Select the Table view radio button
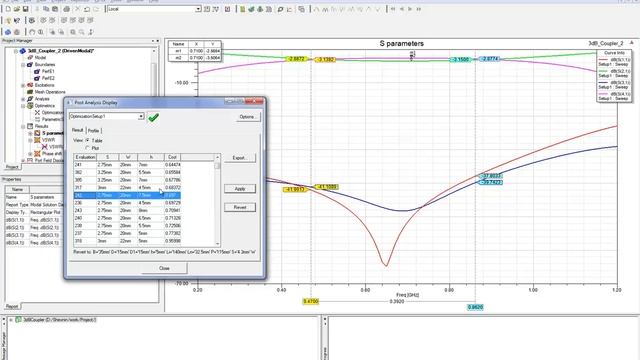This screenshot has height=360, width=640. [87, 140]
